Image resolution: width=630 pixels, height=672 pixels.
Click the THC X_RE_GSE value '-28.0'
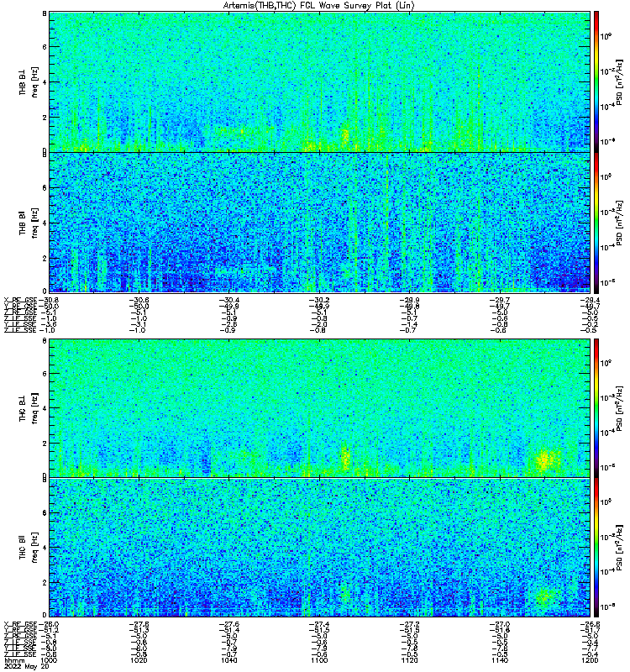click(x=49, y=624)
